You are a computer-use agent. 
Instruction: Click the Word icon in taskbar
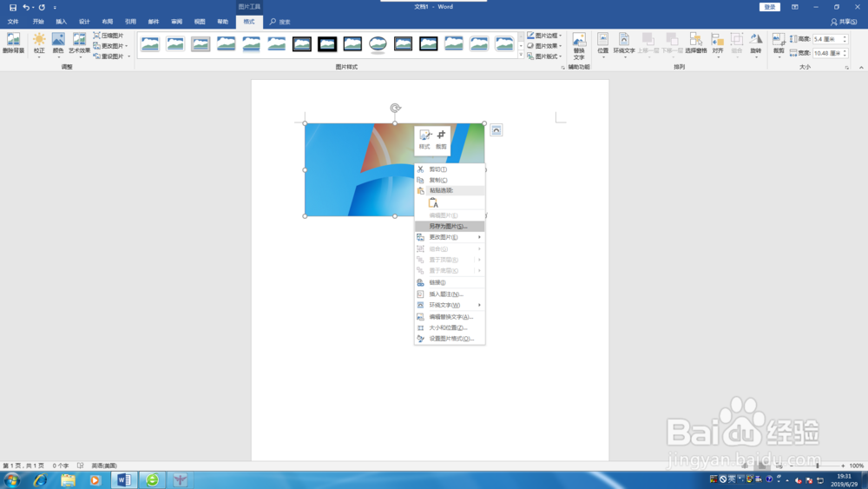[124, 480]
